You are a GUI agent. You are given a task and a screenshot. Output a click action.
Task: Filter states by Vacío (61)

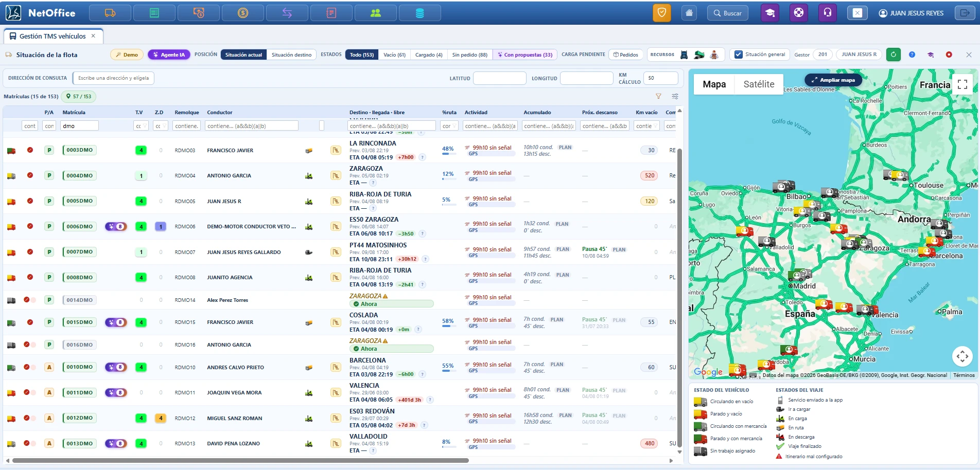pos(394,55)
